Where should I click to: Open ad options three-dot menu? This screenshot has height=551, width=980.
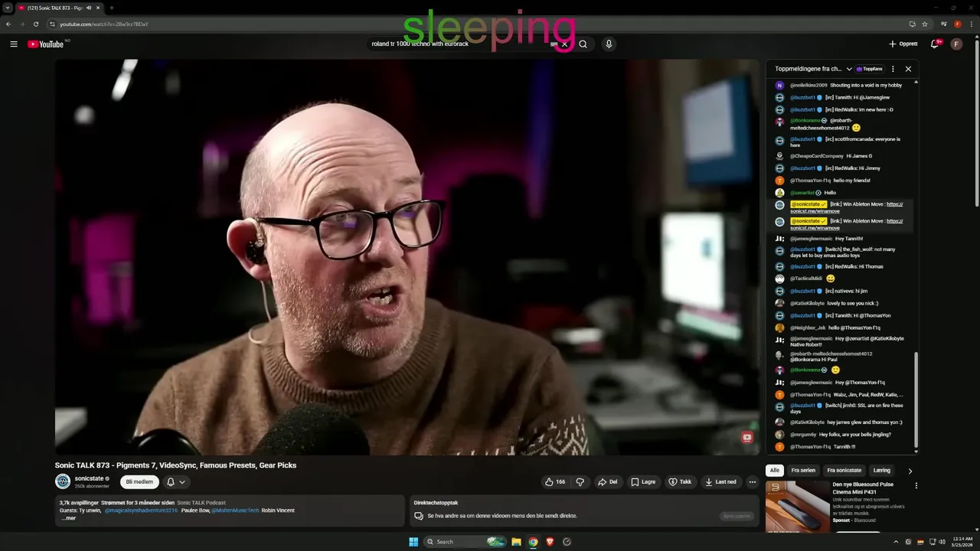tap(916, 485)
